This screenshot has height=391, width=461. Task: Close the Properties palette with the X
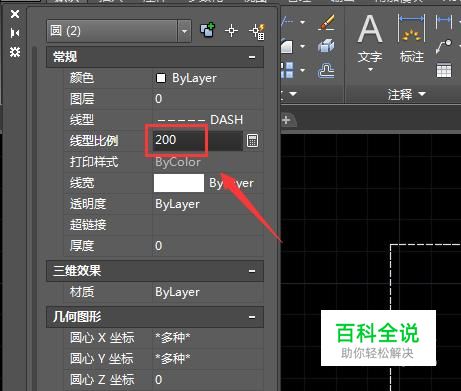15,14
